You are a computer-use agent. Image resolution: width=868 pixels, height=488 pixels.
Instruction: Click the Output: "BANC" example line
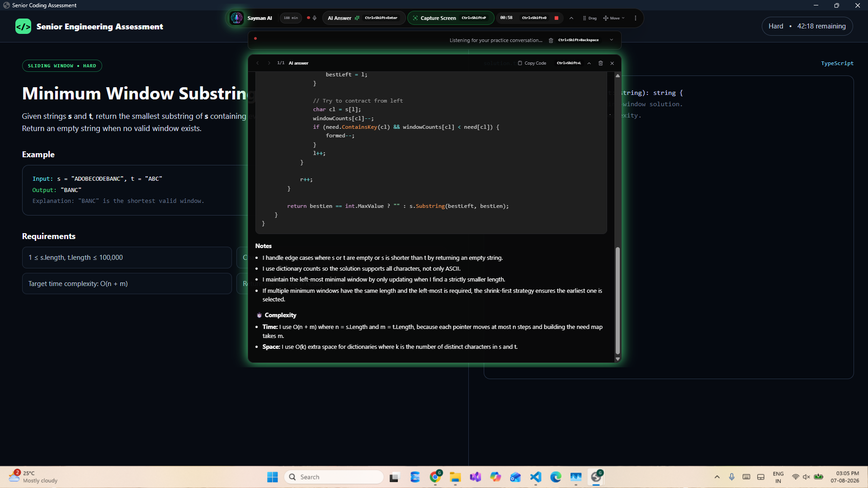coord(57,190)
